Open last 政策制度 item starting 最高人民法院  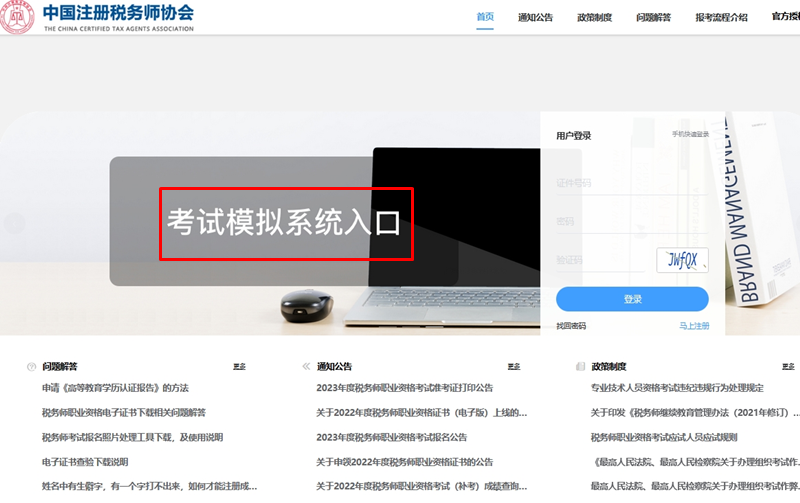tap(695, 486)
